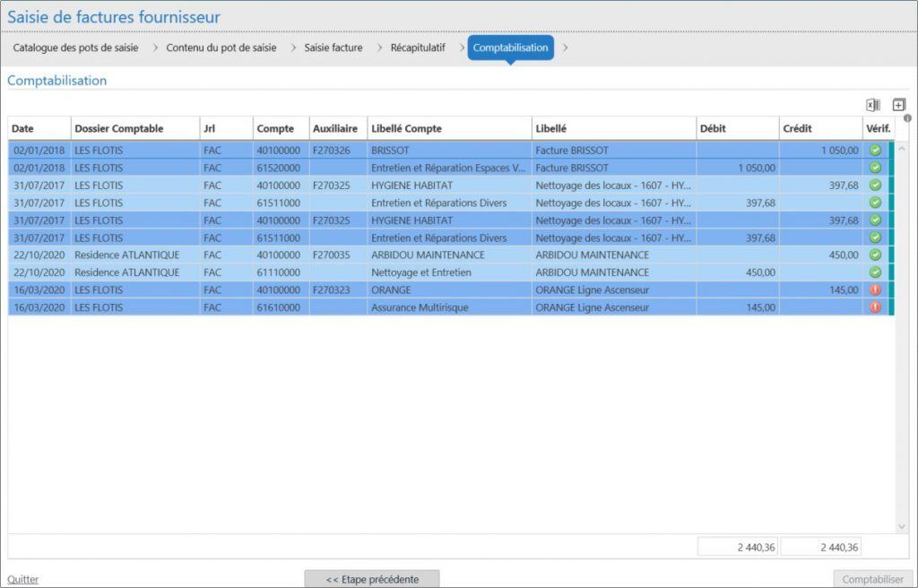Sort by Compte column header
Image resolution: width=918 pixels, height=588 pixels.
tap(281, 128)
